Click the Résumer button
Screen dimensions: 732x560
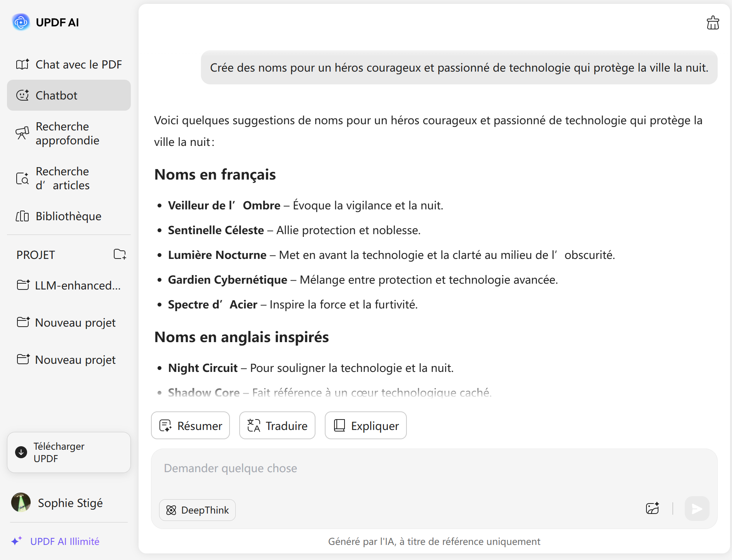(190, 425)
